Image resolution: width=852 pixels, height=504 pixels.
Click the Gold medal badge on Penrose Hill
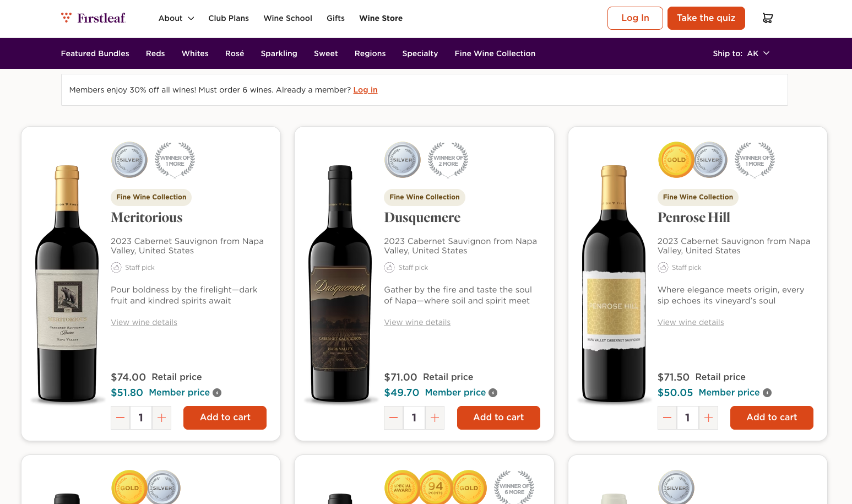click(676, 160)
